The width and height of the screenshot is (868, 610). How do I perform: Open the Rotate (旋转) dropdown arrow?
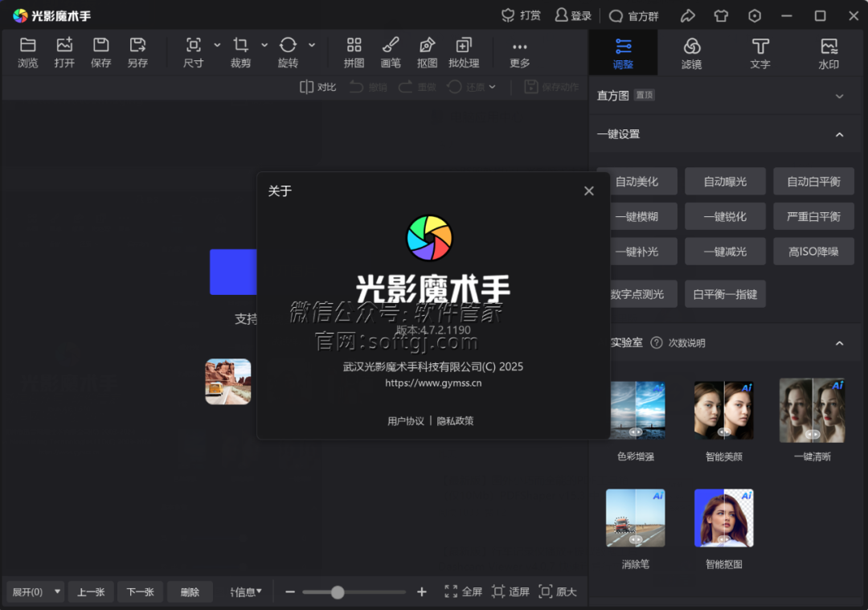(312, 45)
